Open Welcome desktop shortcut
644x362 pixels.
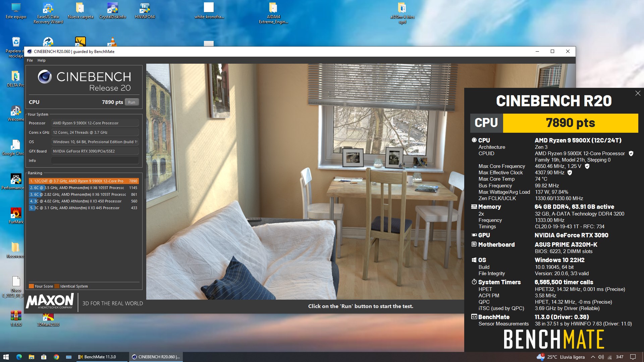(x=15, y=113)
